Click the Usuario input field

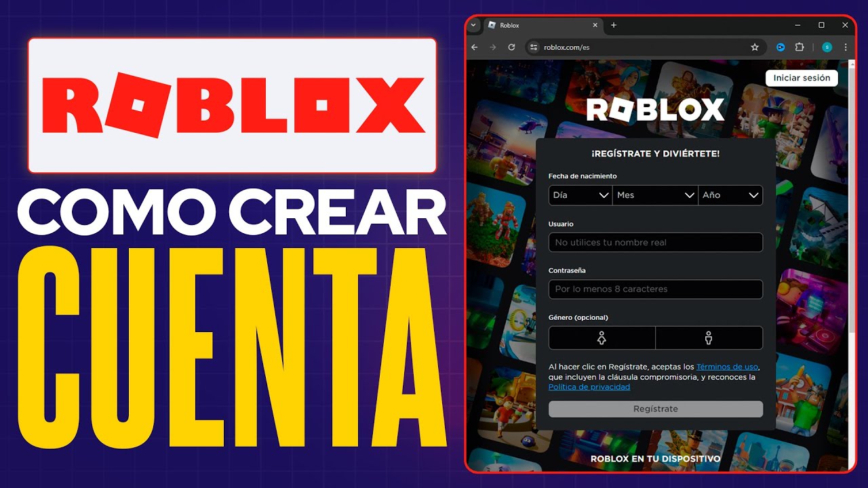(x=656, y=242)
